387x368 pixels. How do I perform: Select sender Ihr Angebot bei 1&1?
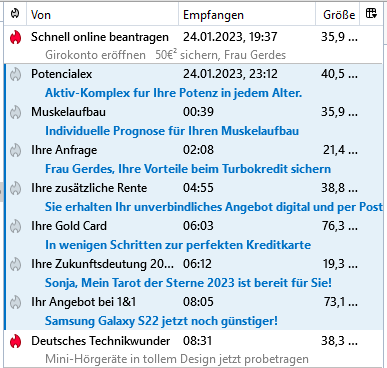click(84, 302)
